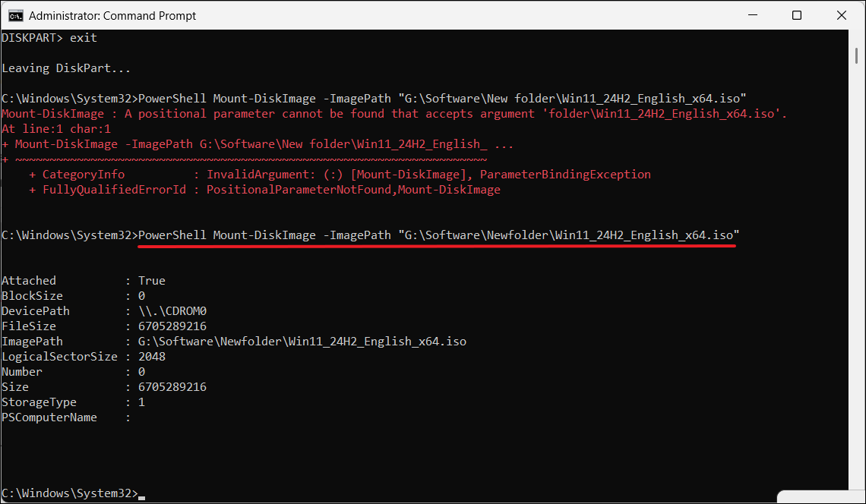Screen dimensions: 866x504
Task: Click the FileSize row value 6705289216
Action: 172,326
